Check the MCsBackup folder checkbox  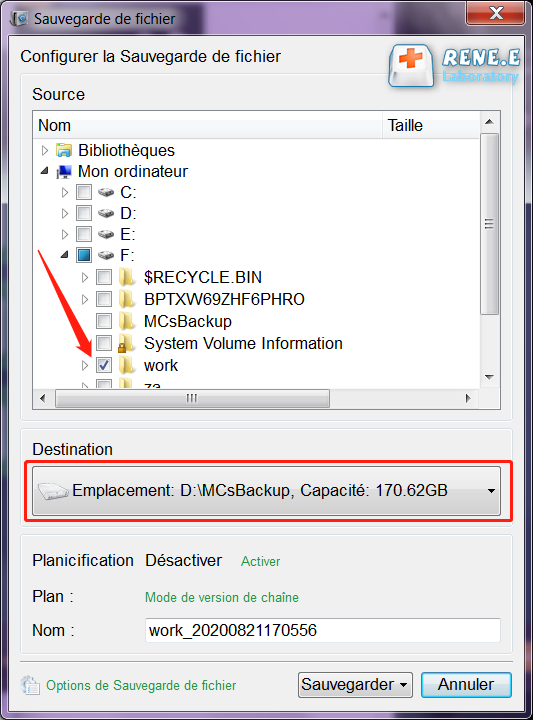click(104, 321)
